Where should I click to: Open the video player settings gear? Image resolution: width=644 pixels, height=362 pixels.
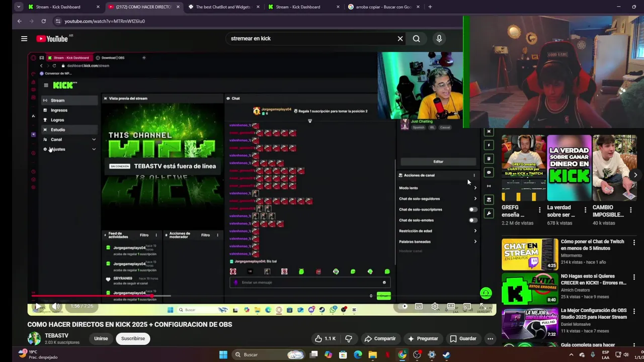point(435,306)
